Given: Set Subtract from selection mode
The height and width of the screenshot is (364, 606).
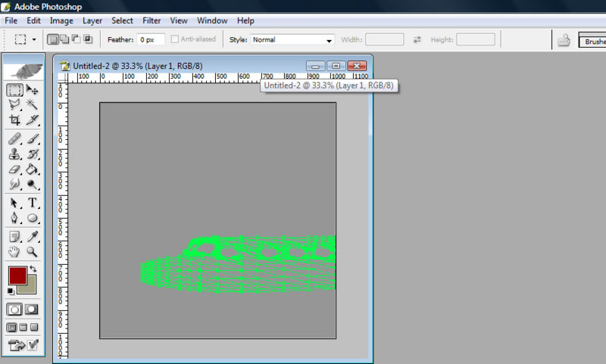Looking at the screenshot, I should coord(77,39).
